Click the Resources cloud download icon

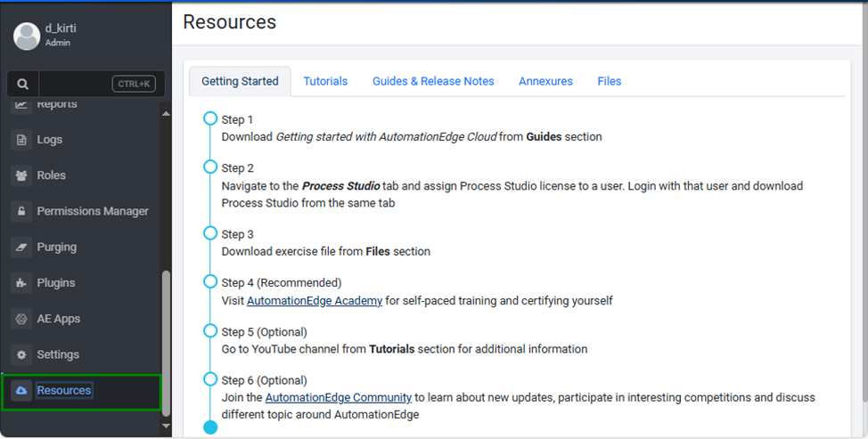21,391
